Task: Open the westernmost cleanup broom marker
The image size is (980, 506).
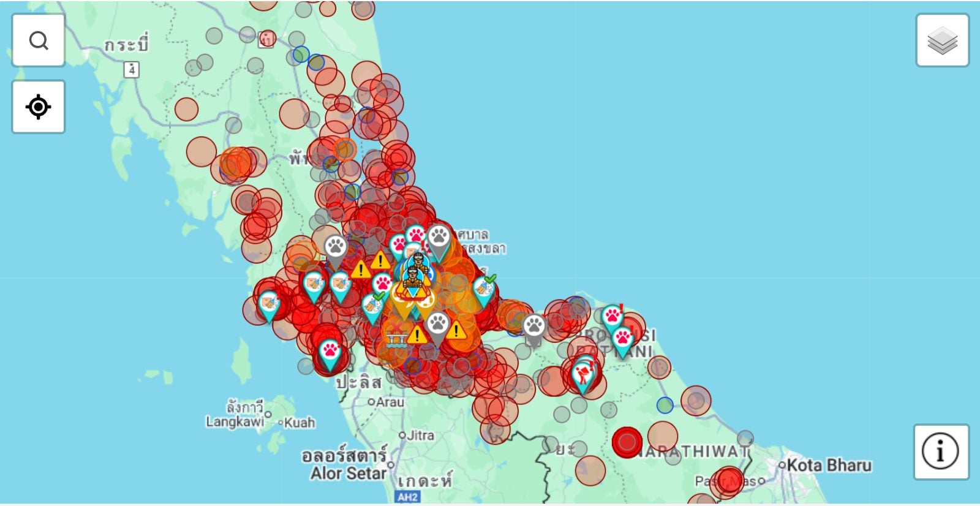Action: coord(269,303)
